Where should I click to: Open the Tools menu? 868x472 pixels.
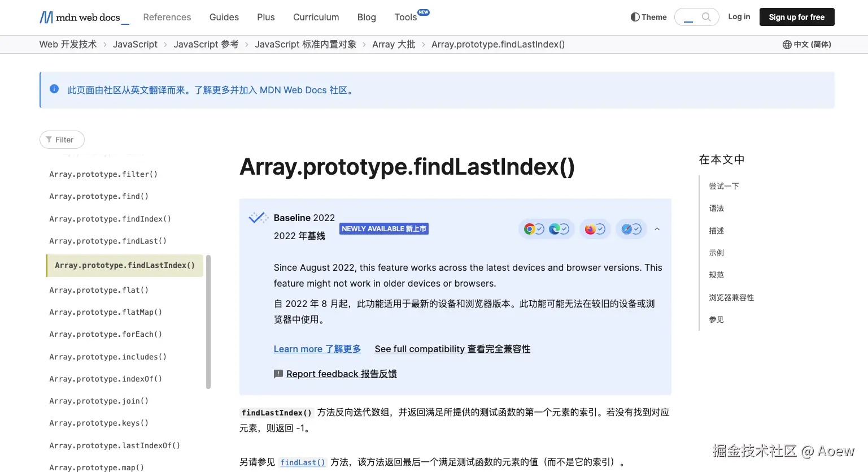coord(405,17)
